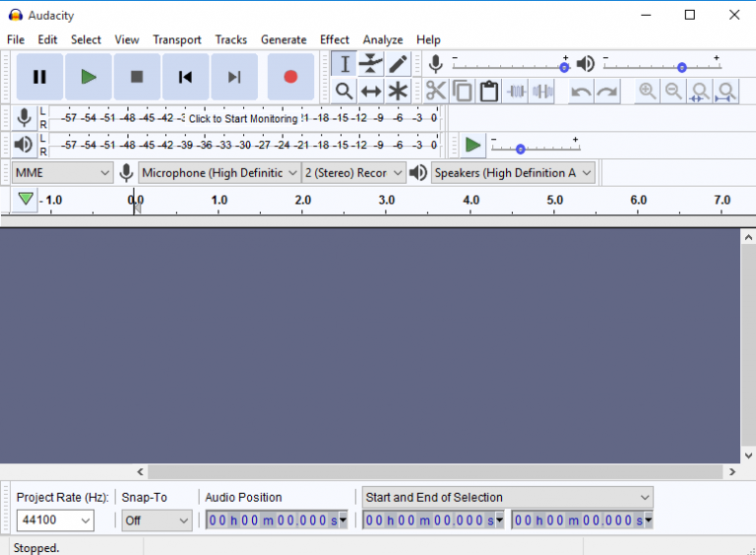Viewport: 756px width, 555px height.
Task: Open the Transport menu
Action: coord(177,39)
